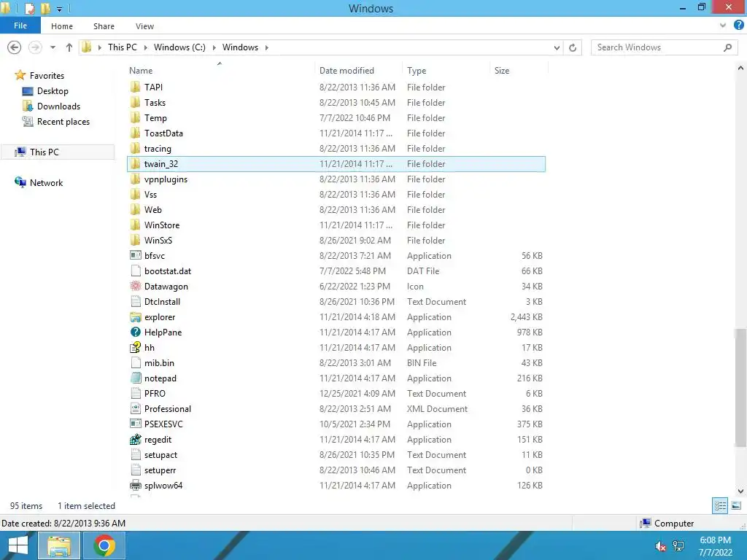This screenshot has height=560, width=747.
Task: Click the Properties quick access toolbar icon
Action: (29, 9)
